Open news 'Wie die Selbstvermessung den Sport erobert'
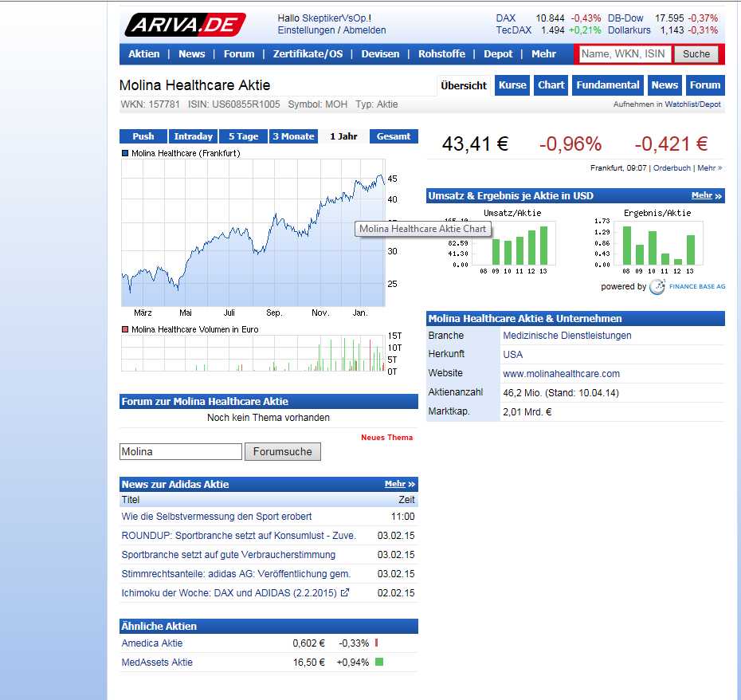Screen dimensions: 741x700 [217, 517]
